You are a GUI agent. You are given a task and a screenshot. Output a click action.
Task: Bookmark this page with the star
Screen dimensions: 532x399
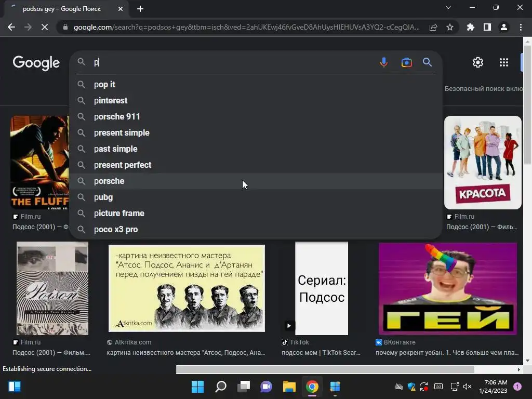click(450, 27)
